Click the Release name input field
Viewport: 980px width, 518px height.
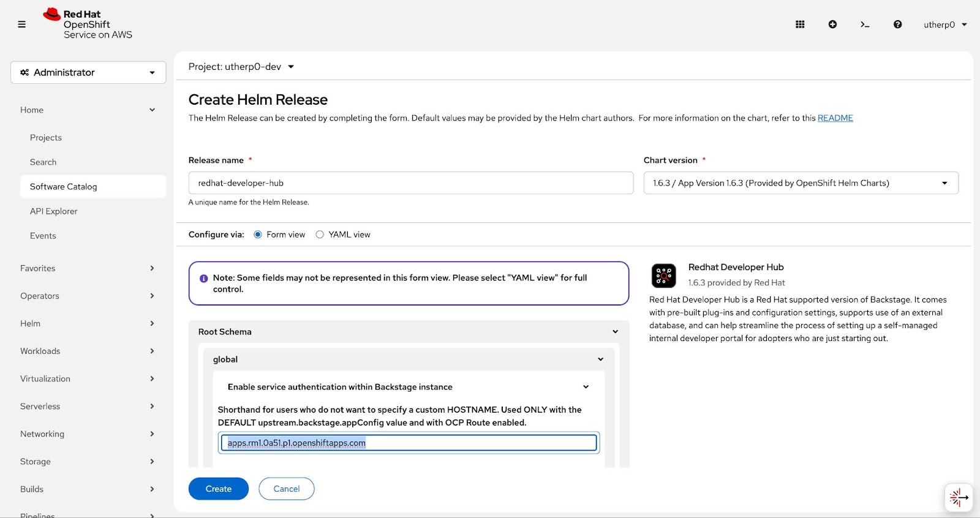[410, 183]
